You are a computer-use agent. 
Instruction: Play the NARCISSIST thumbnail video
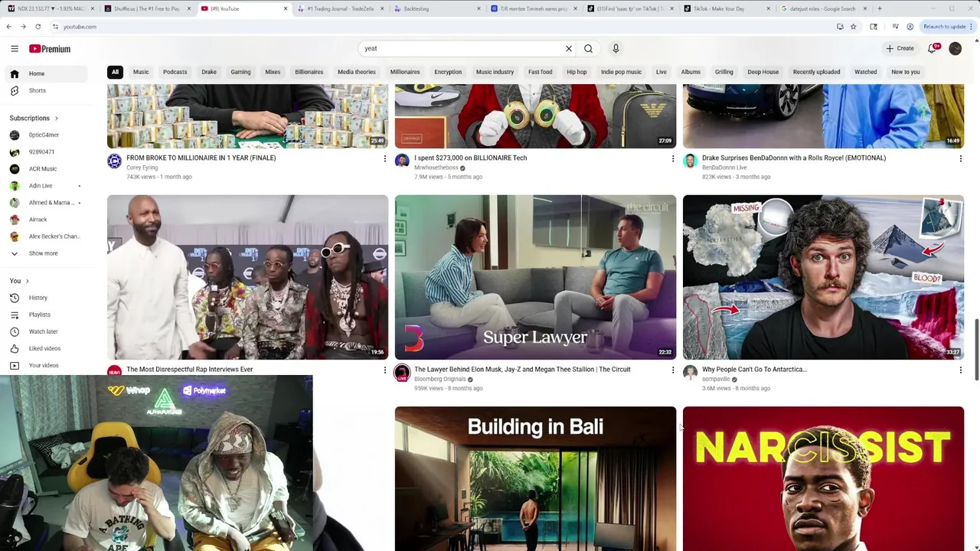pos(823,478)
